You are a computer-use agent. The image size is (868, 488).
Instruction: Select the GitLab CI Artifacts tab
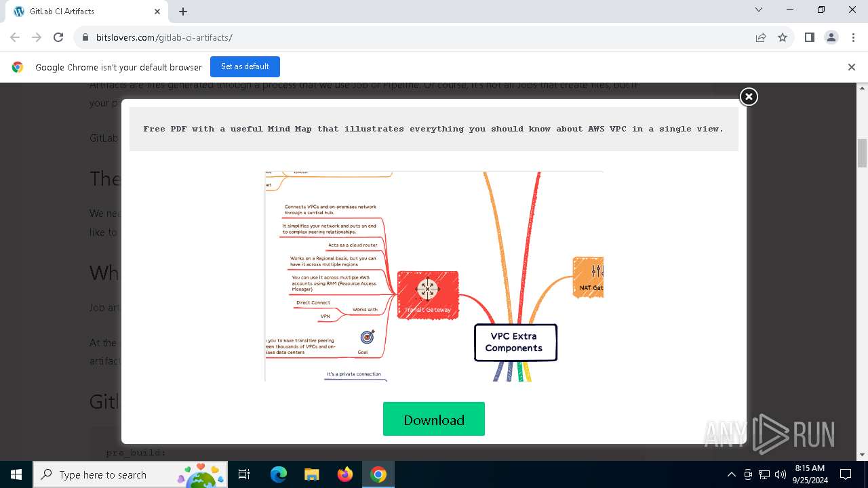pyautogui.click(x=86, y=12)
